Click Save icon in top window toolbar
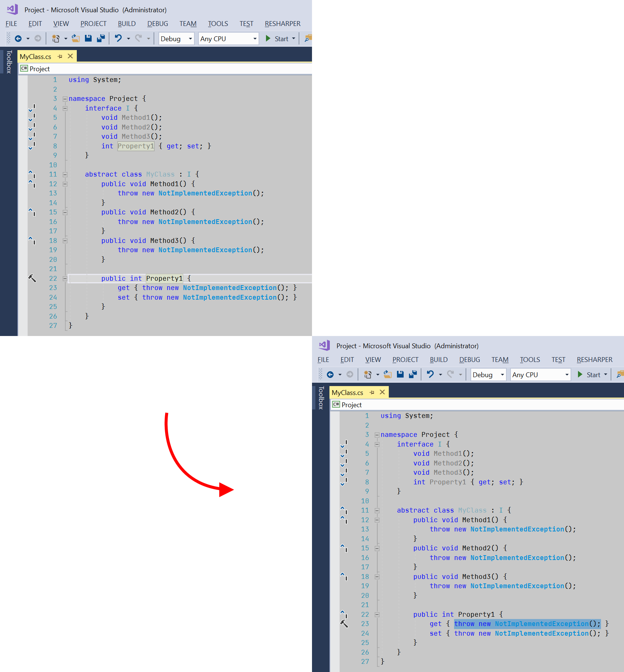Screen dimensions: 624x672 (x=88, y=38)
